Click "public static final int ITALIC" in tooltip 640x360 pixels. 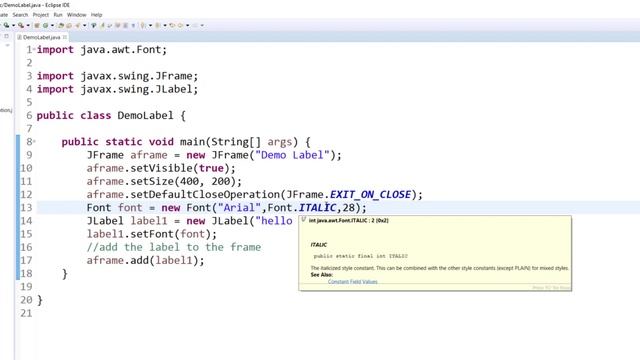pyautogui.click(x=360, y=256)
